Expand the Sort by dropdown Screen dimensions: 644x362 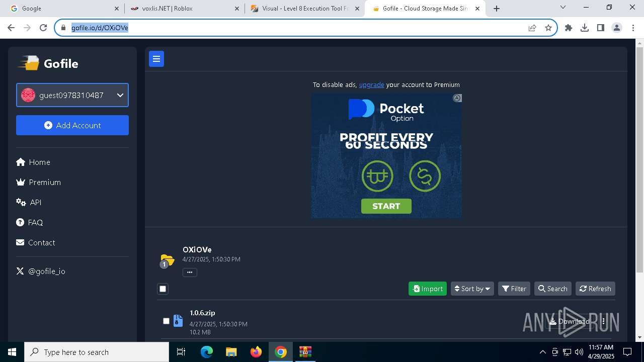[x=472, y=289]
